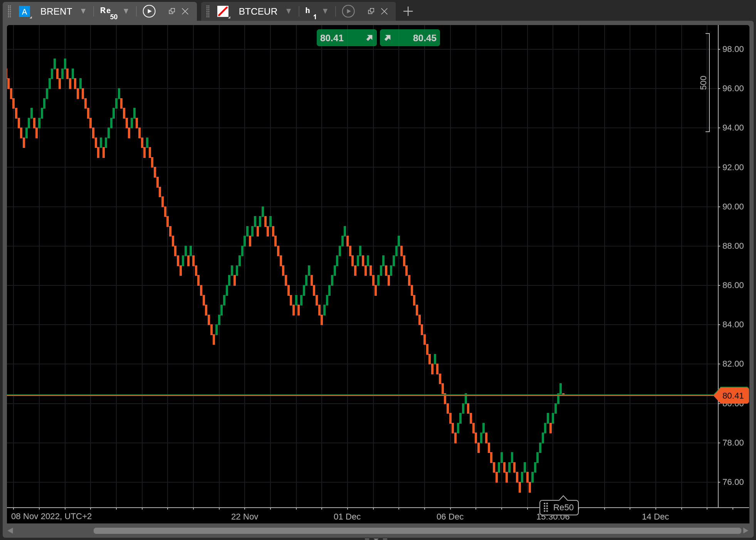This screenshot has width=756, height=540.
Task: Click the Re50 label grip dots
Action: [546, 508]
